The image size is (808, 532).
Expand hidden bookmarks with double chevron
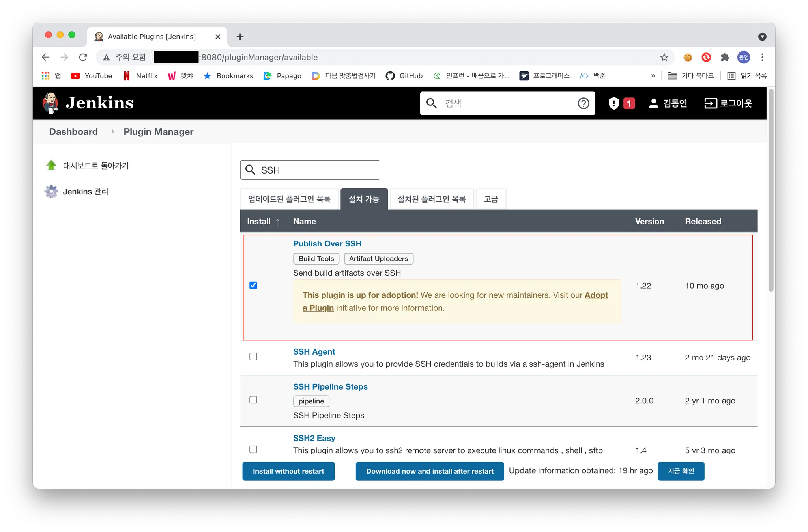click(653, 76)
